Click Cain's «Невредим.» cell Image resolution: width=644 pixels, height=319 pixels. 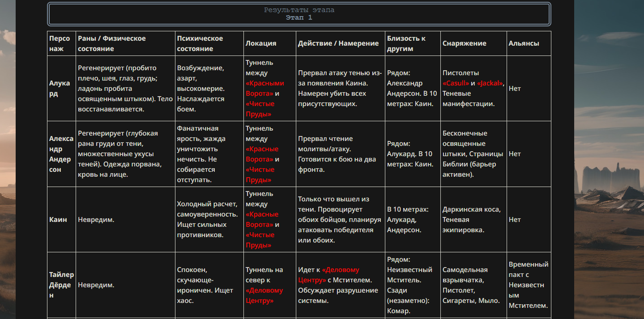click(125, 220)
